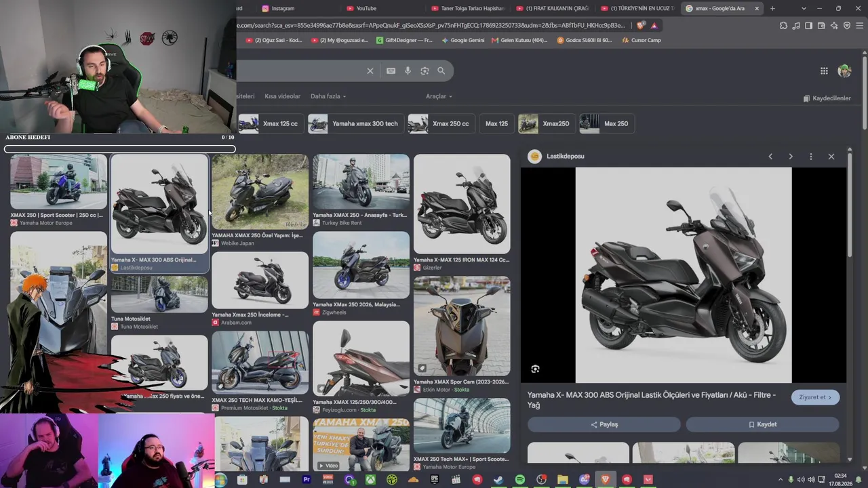The width and height of the screenshot is (868, 488).
Task: Open Yamaha XMAX 250 Özel Yapım result
Action: (260, 201)
